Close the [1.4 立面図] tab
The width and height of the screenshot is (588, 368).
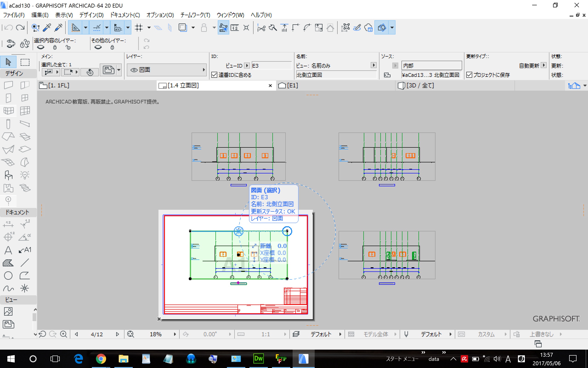click(x=270, y=86)
